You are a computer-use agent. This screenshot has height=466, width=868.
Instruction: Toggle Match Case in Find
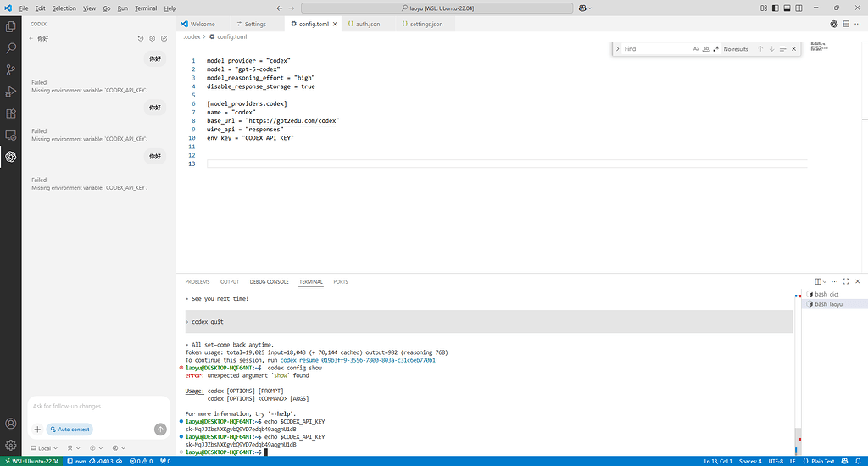696,48
